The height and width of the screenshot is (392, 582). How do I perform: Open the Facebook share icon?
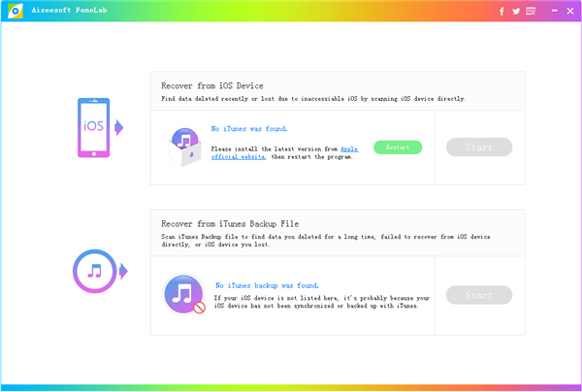pos(501,11)
